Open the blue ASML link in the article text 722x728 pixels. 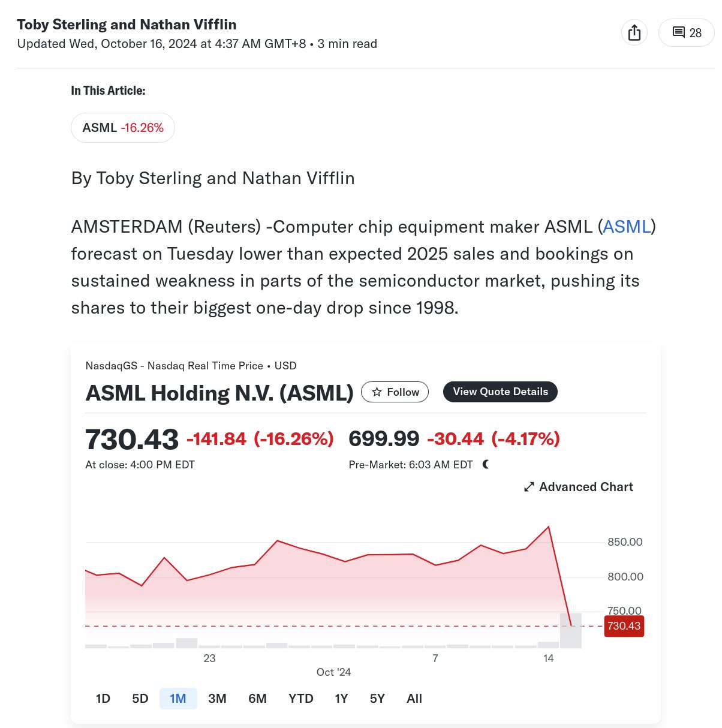click(627, 227)
